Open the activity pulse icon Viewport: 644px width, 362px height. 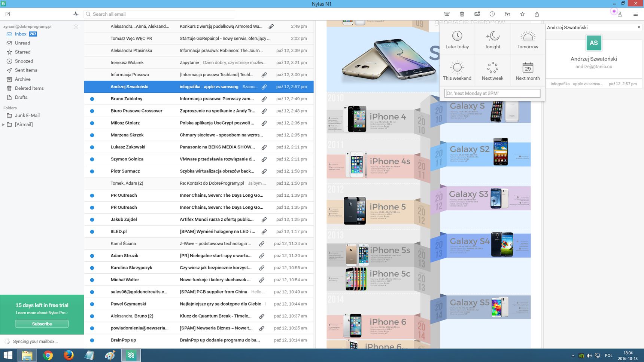76,14
